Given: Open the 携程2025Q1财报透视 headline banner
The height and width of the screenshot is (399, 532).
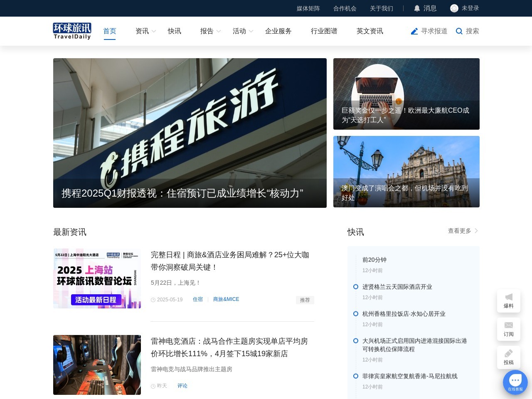Looking at the screenshot, I should click(x=190, y=133).
